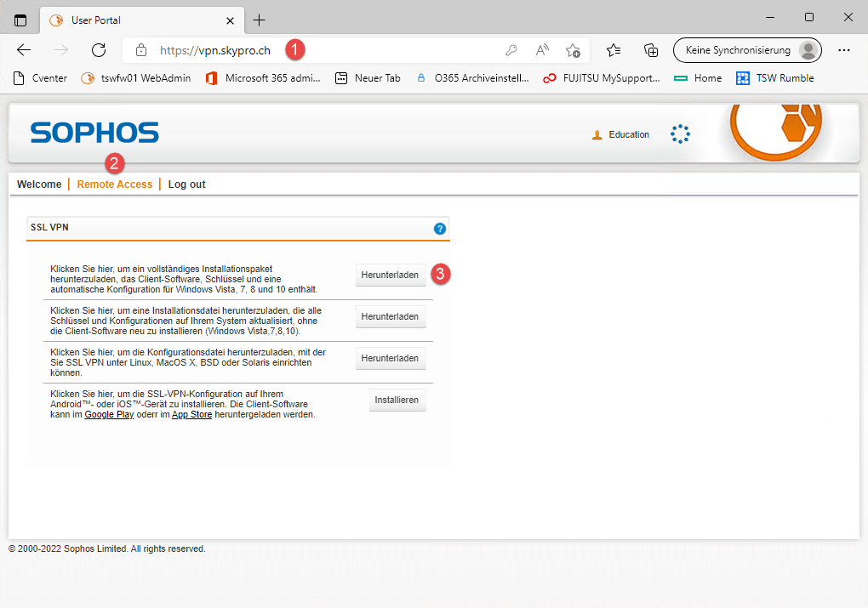Click the Read aloud icon

pos(542,50)
